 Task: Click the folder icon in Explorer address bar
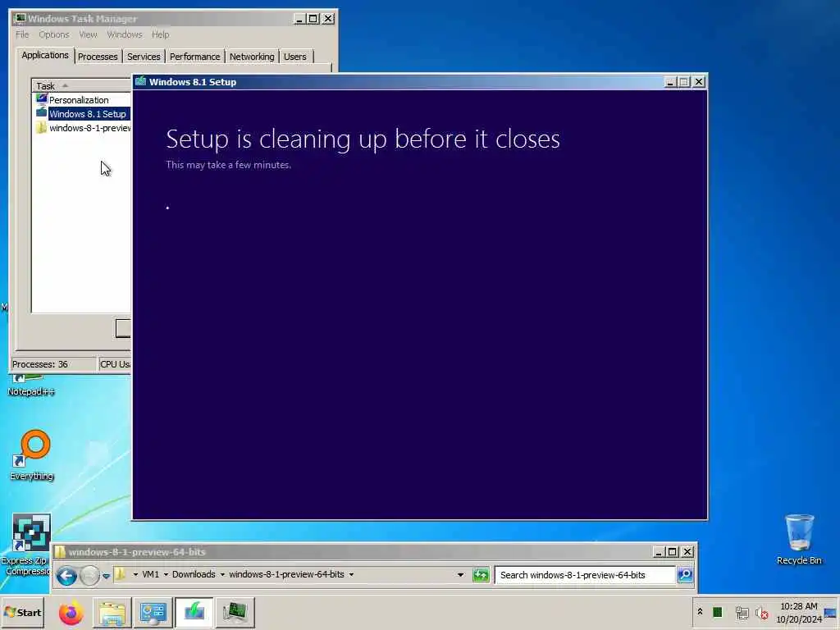click(120, 574)
